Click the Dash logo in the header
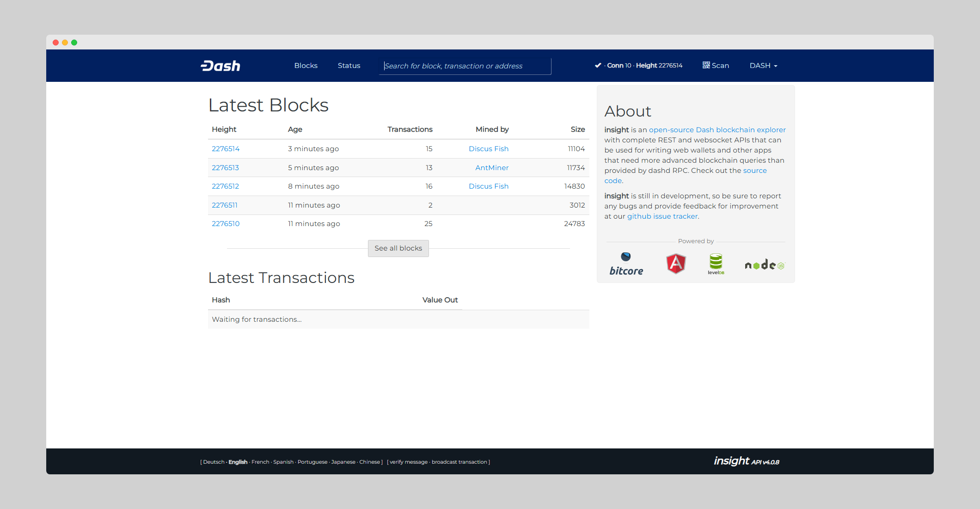This screenshot has height=509, width=980. coord(220,66)
